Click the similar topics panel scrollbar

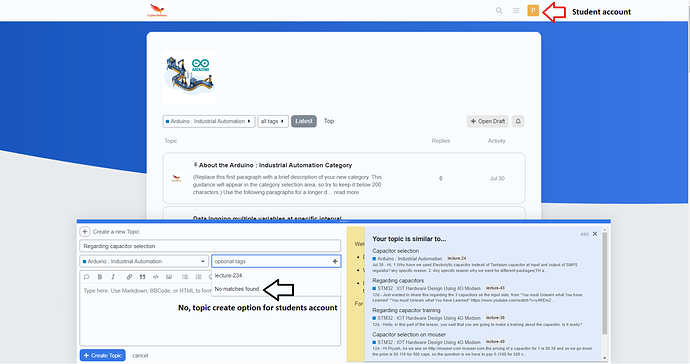605,283
